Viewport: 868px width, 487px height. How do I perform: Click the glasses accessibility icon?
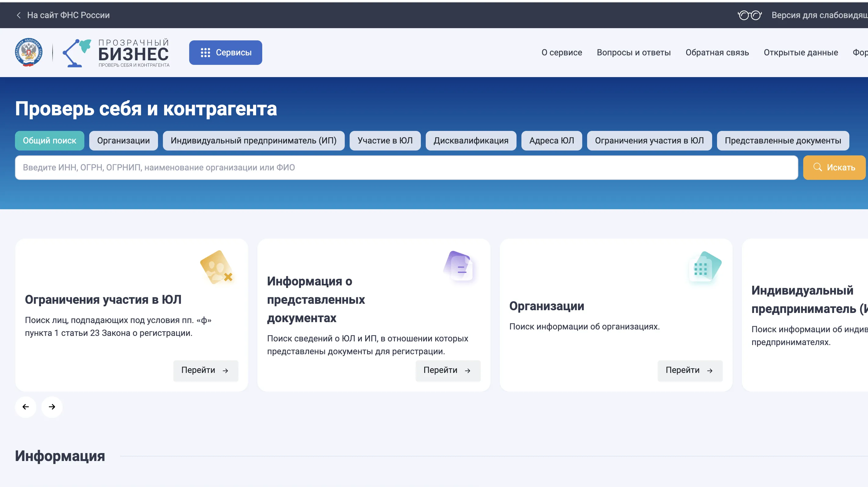(749, 15)
